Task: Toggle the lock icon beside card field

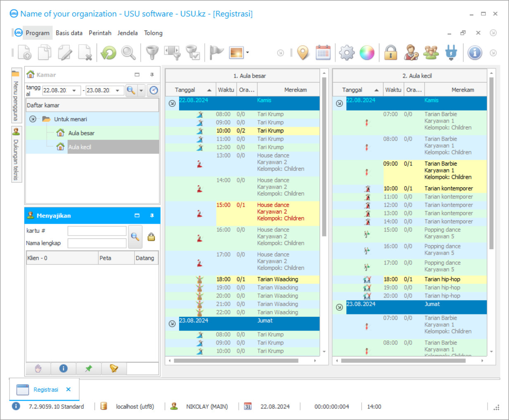Action: [152, 237]
